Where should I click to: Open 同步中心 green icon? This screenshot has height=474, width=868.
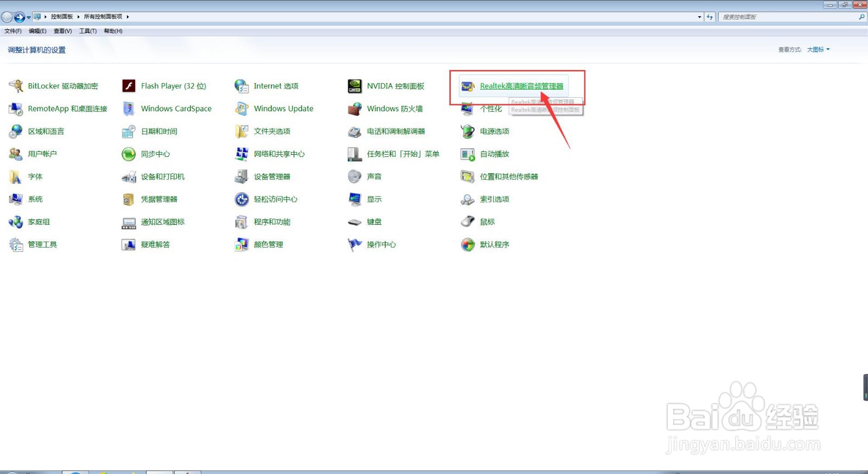[x=129, y=154]
